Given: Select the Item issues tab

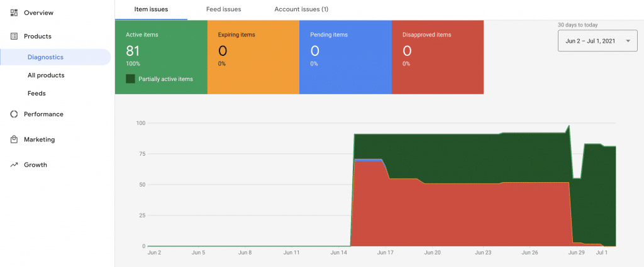Looking at the screenshot, I should [x=151, y=9].
